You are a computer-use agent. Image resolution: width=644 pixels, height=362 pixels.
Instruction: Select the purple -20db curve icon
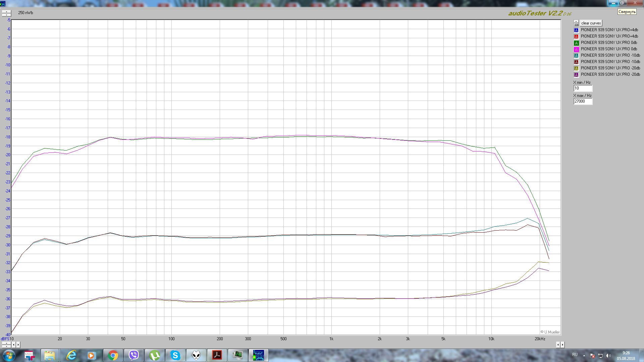point(576,75)
